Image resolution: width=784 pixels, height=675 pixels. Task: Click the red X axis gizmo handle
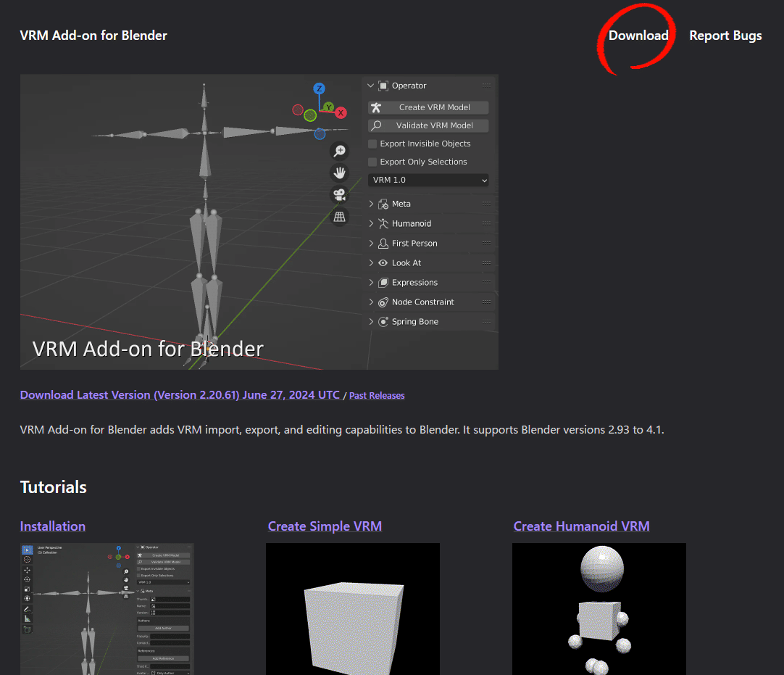(x=341, y=112)
